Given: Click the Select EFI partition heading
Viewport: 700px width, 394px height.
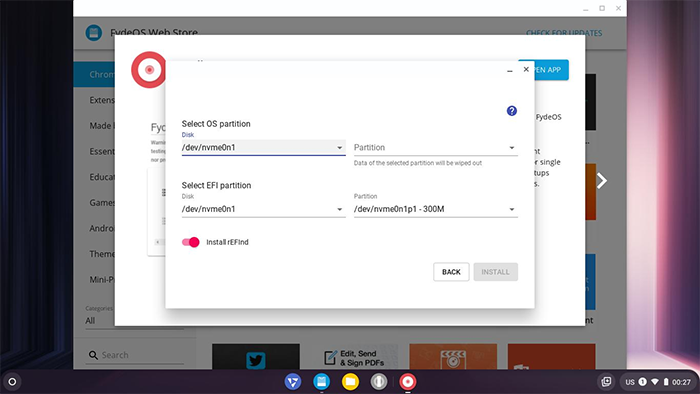Looking at the screenshot, I should point(217,185).
